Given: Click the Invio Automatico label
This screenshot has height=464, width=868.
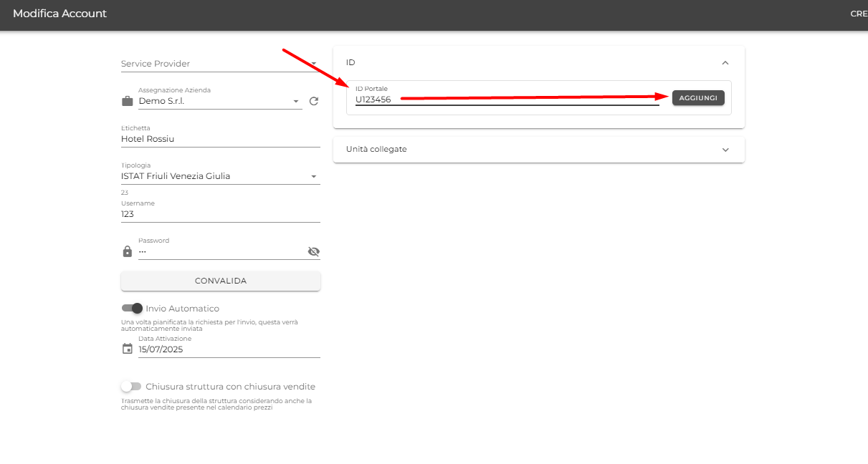Looking at the screenshot, I should pos(183,309).
